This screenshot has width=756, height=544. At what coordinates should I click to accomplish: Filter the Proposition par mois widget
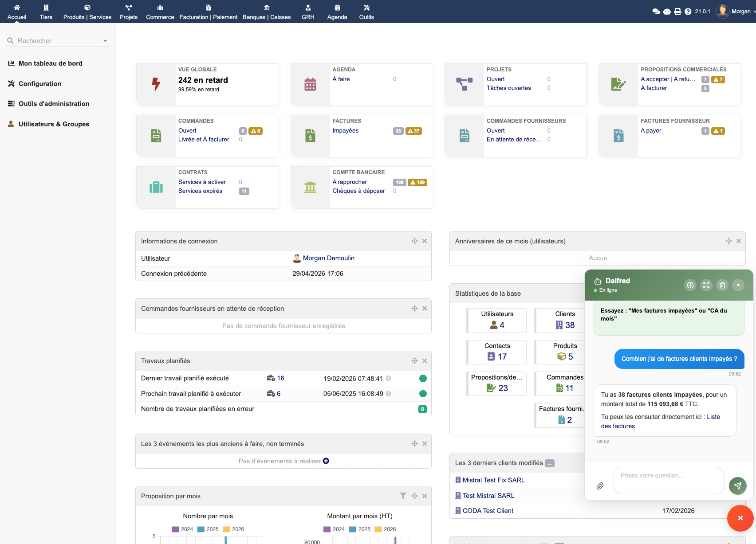tap(403, 496)
